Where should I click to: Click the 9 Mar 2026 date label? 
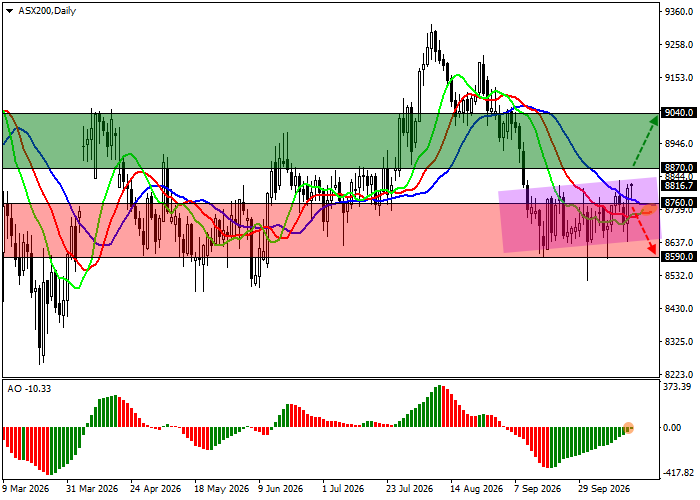tap(26, 489)
